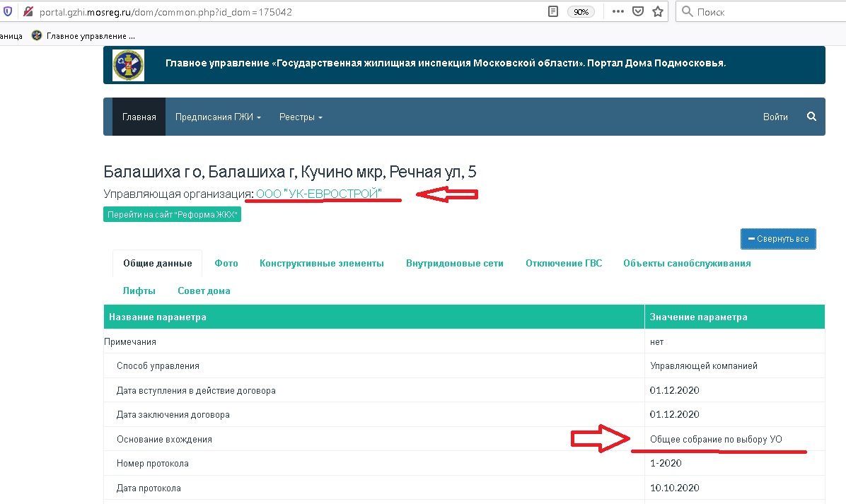Open the Отключение ГВС tab

point(564,264)
